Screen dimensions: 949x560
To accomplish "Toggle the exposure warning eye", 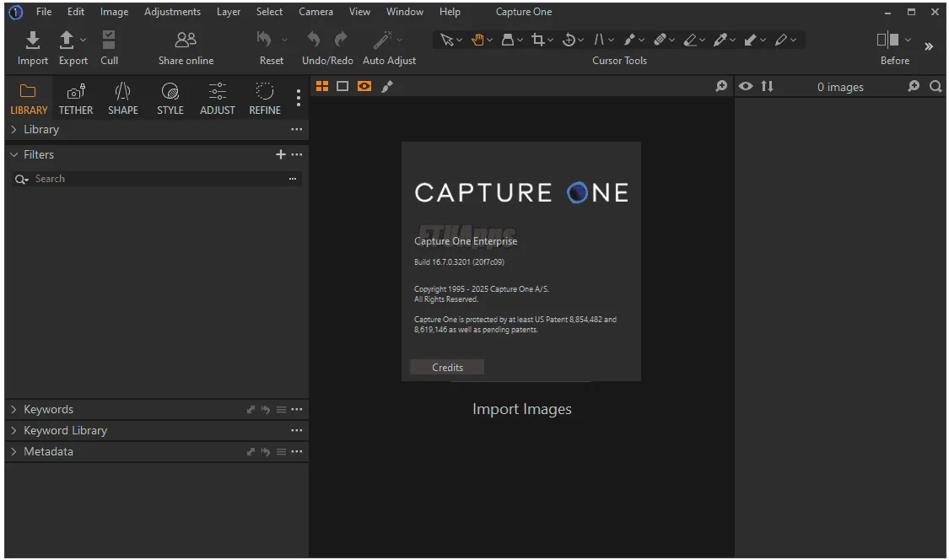I will tap(746, 86).
